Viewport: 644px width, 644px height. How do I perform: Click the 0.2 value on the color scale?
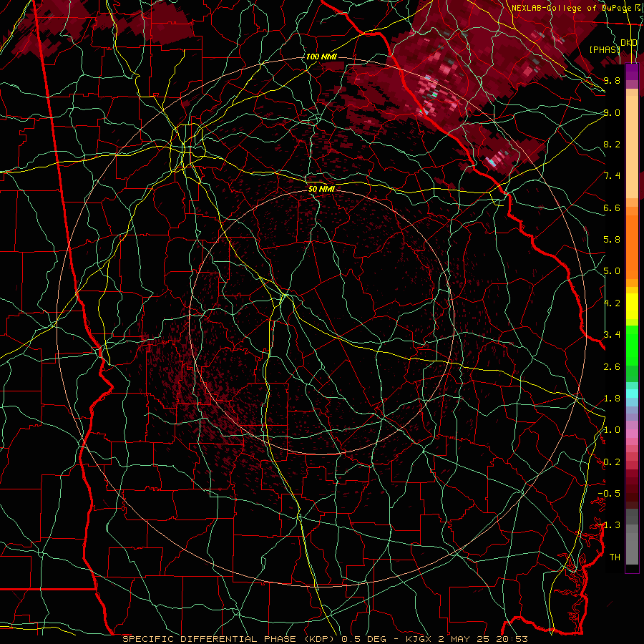(x=612, y=462)
